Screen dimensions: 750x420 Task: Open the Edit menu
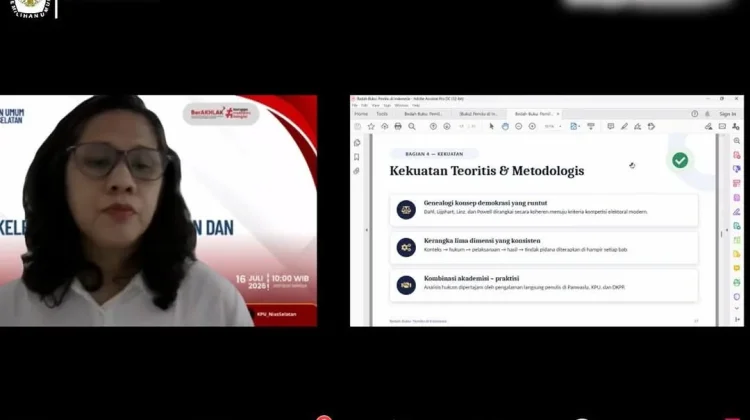(364, 105)
